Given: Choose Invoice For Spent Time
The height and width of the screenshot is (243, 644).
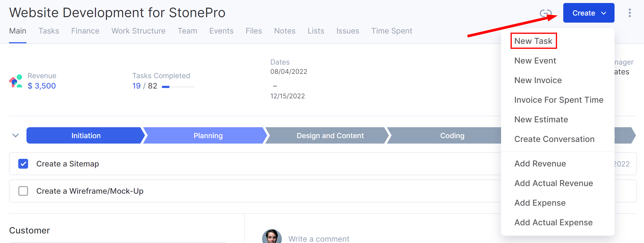Looking at the screenshot, I should point(559,100).
